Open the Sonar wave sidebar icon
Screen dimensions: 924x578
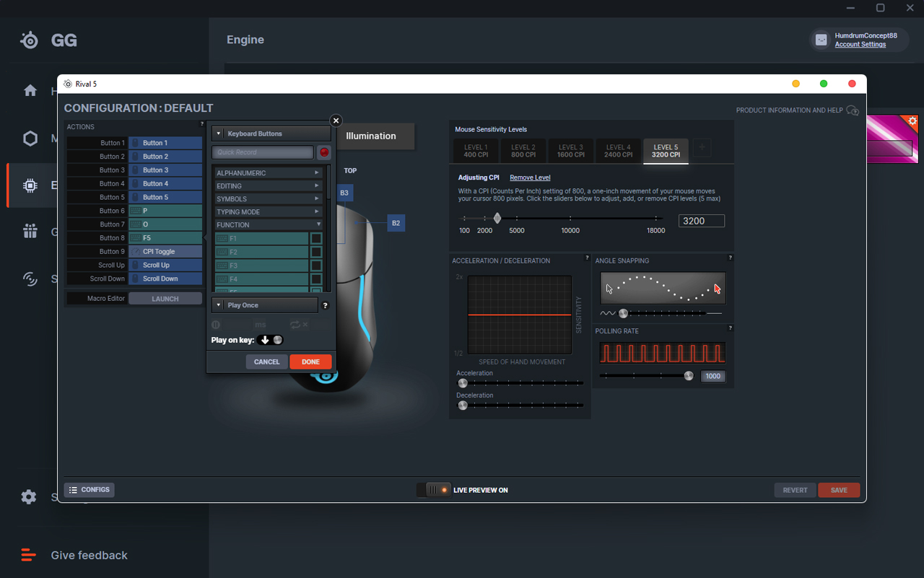[30, 279]
